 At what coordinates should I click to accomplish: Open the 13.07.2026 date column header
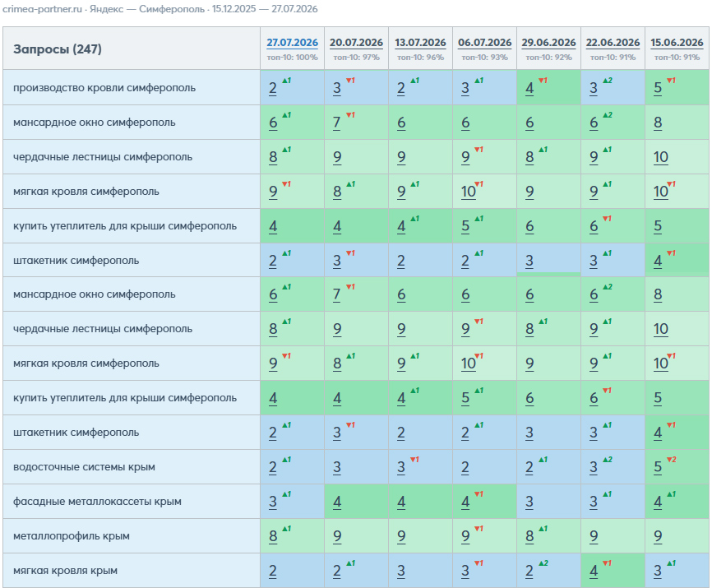pyautogui.click(x=420, y=43)
